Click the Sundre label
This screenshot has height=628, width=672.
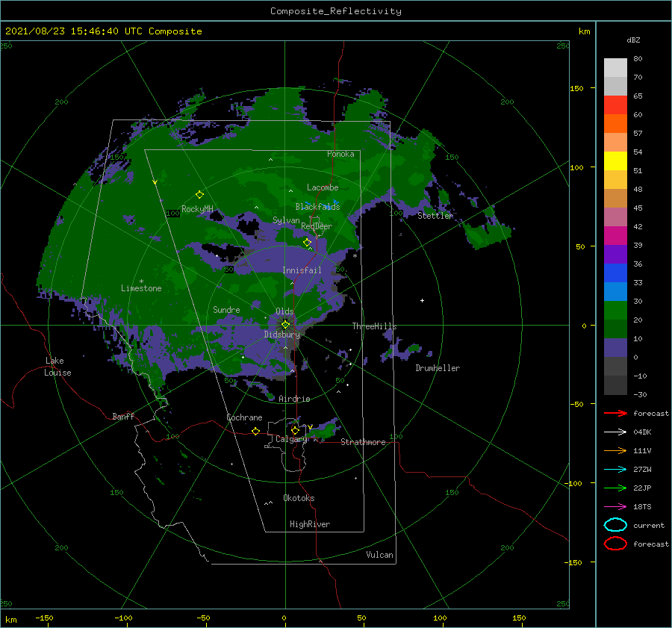pyautogui.click(x=227, y=309)
